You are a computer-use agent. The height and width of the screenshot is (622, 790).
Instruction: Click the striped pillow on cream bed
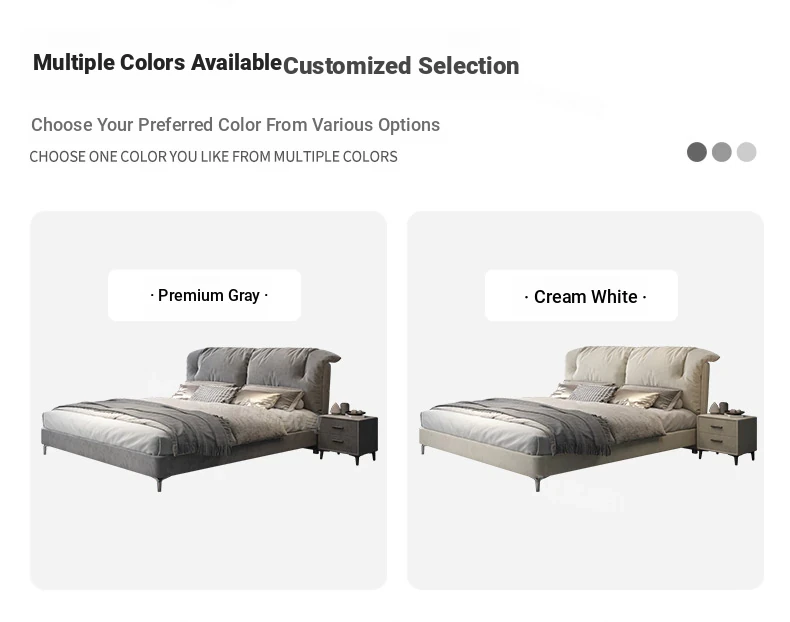click(592, 393)
